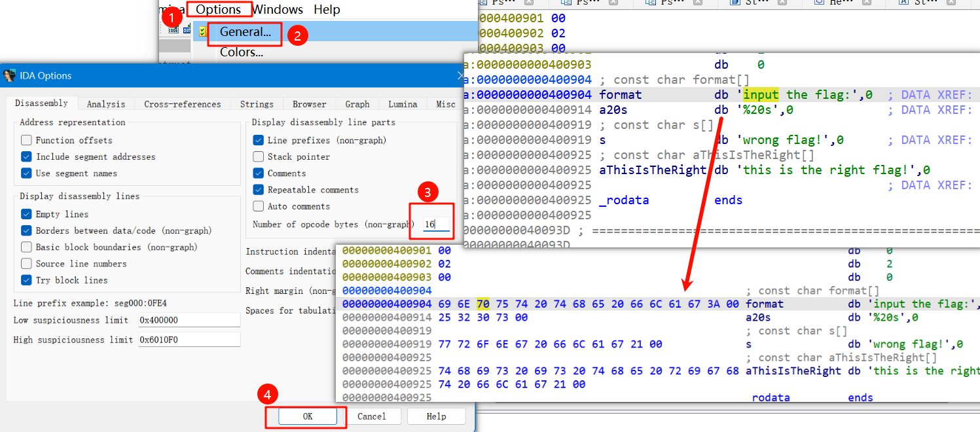Screen dimensions: 980x432
Task: Toggle Include segment addresses checkbox
Action: coord(26,156)
